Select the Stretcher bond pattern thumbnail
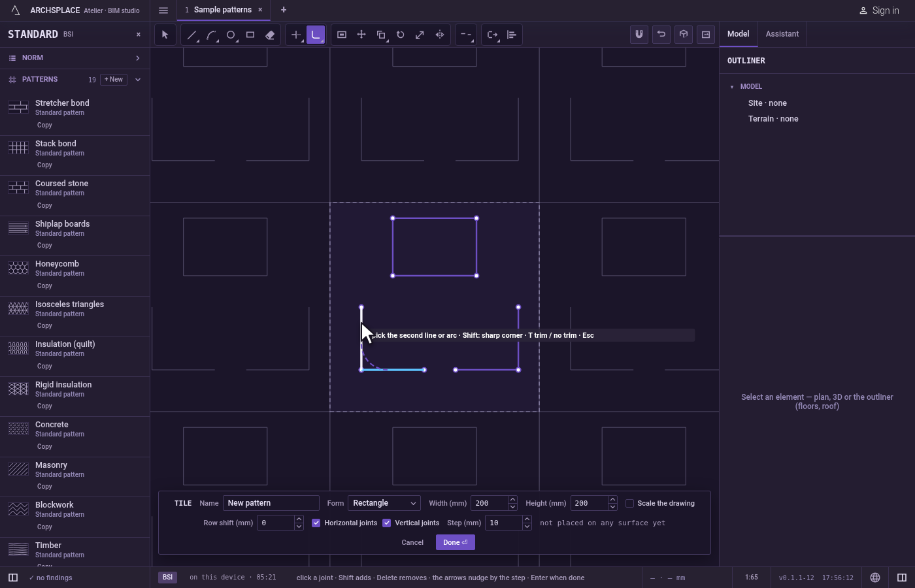 click(x=18, y=107)
